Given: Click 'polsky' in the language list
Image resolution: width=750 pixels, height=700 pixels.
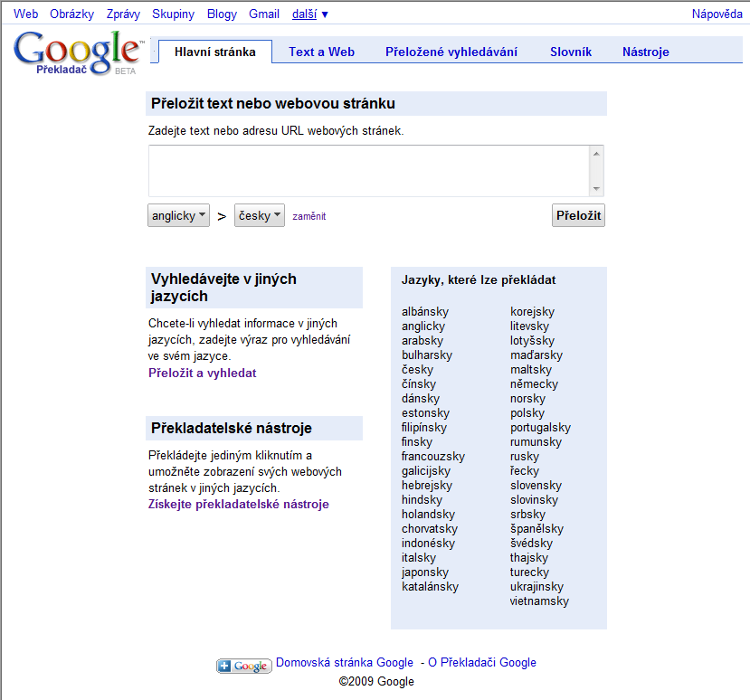Looking at the screenshot, I should pyautogui.click(x=527, y=412).
